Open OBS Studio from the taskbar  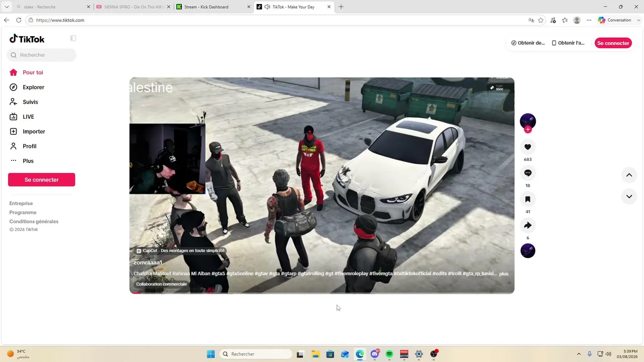click(x=434, y=354)
